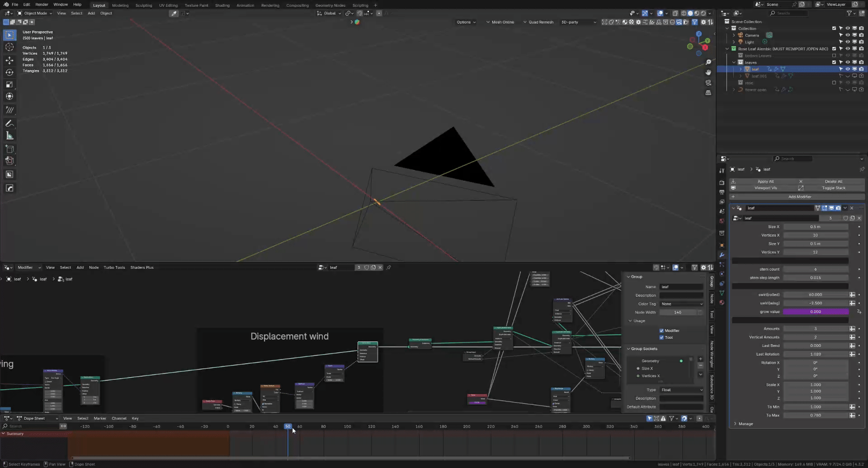Open the socket Type Float dropdown
The image size is (868, 468).
tap(681, 390)
